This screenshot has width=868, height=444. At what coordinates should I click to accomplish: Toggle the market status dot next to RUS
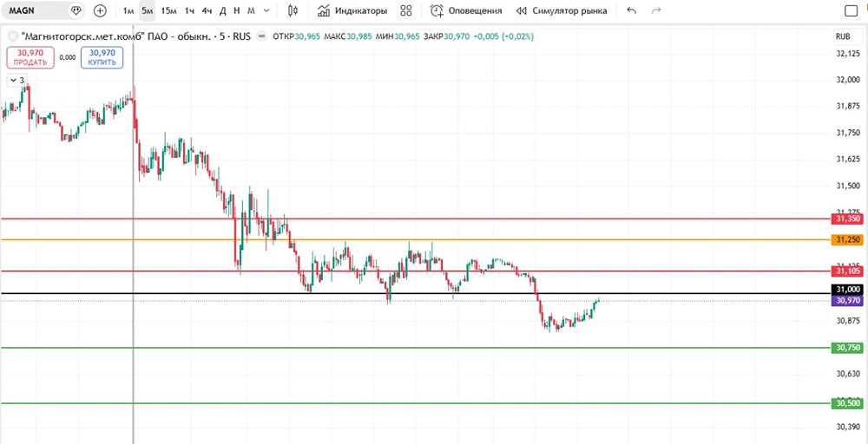(264, 36)
